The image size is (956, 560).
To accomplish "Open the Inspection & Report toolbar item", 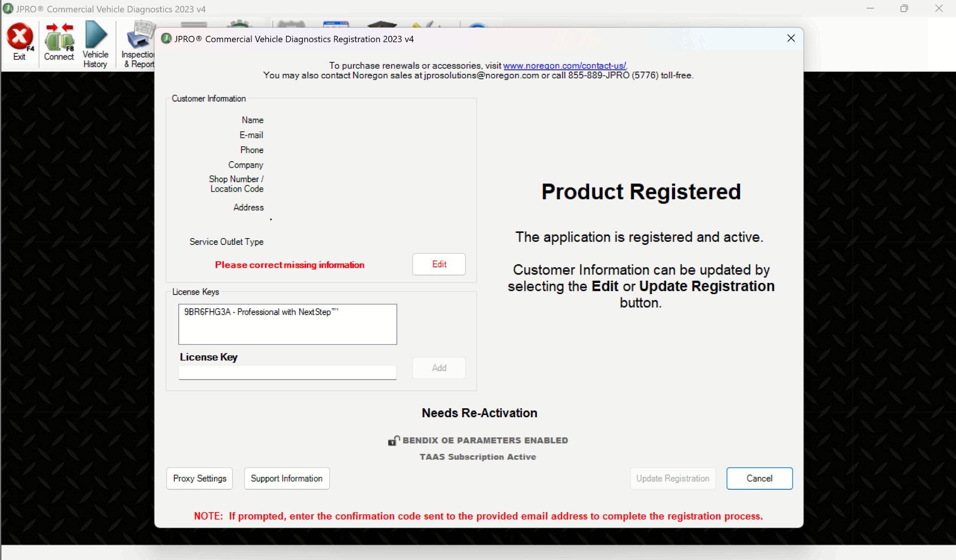I will [x=138, y=44].
